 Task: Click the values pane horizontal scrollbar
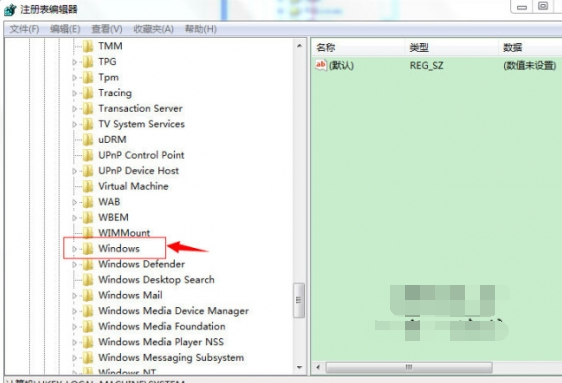(409, 367)
